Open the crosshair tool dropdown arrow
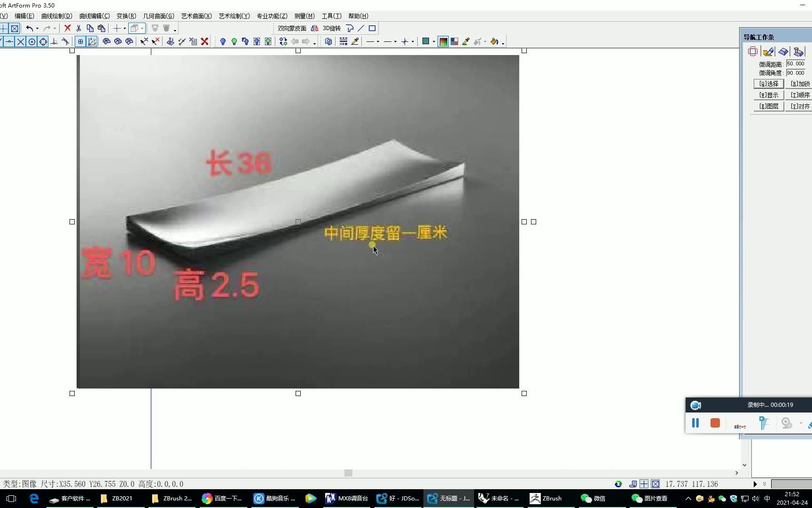The image size is (812, 508). pyautogui.click(x=125, y=28)
